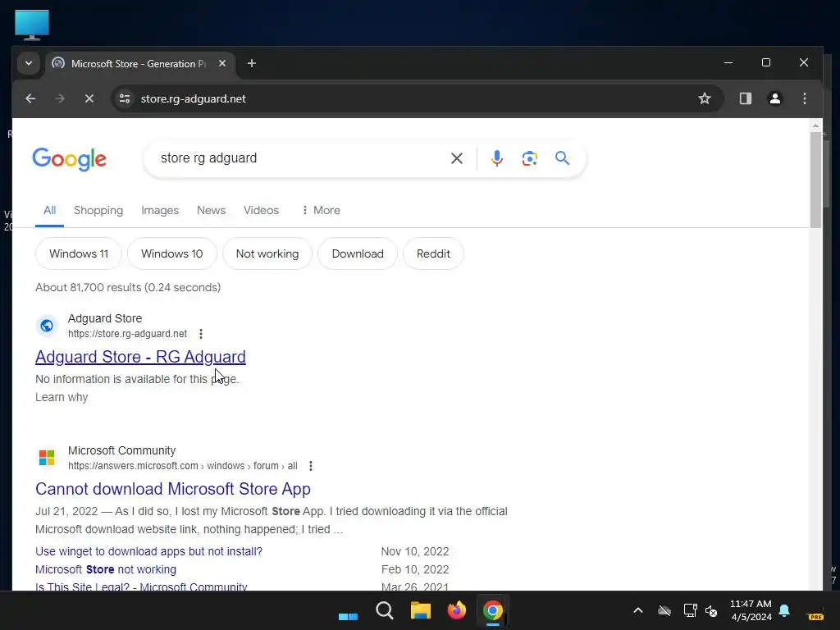Apply the Reddit filter chip
This screenshot has height=630, width=840.
click(433, 253)
